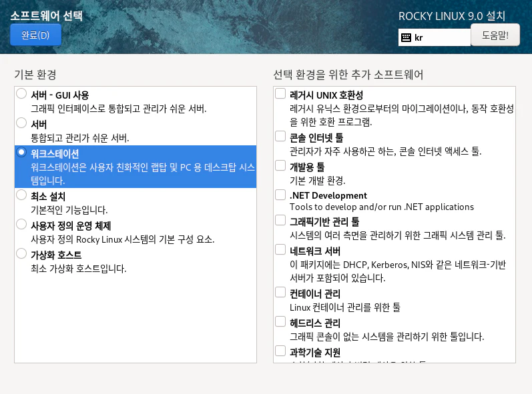This screenshot has width=532, height=394.
Task: Click the 선택 환경을 위한 추가 소프트웨어 heading
Action: click(x=348, y=75)
